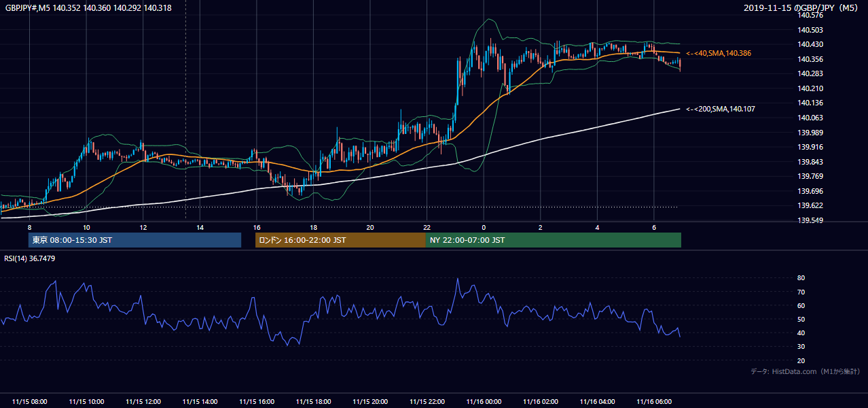Click the 11/16 04:00 bottom time label

(x=597, y=402)
